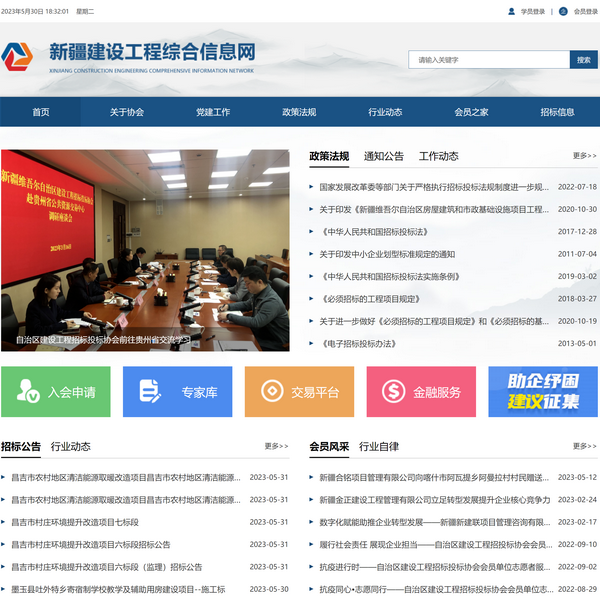Viewport: 600px width, 600px height.
Task: Expand 更多>> in the 政策法规 section
Action: (584, 156)
